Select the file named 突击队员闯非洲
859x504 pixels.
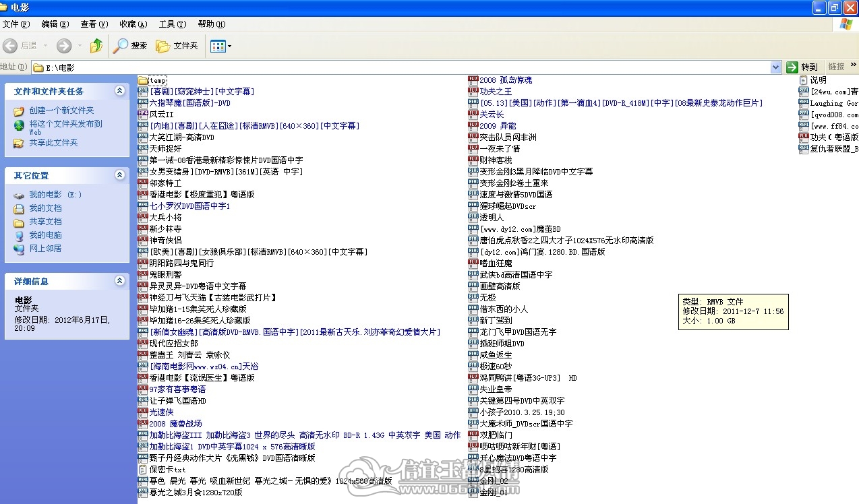508,137
